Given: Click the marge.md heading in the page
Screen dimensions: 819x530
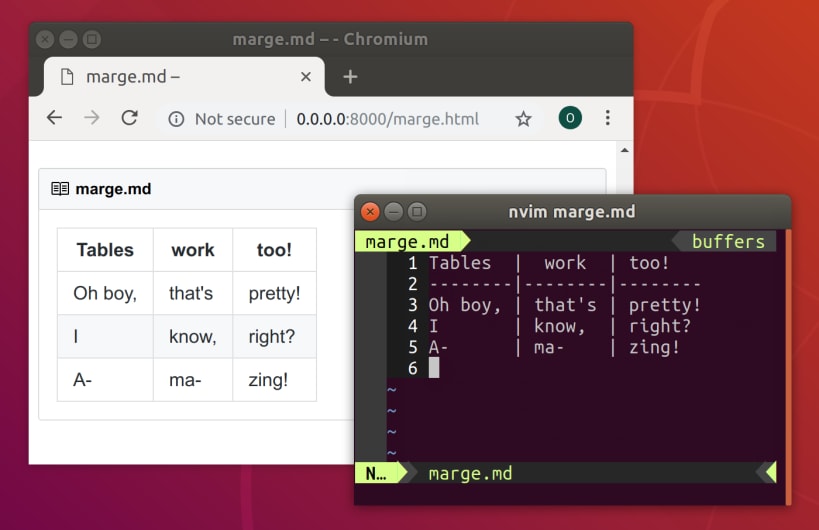Looking at the screenshot, I should point(113,189).
